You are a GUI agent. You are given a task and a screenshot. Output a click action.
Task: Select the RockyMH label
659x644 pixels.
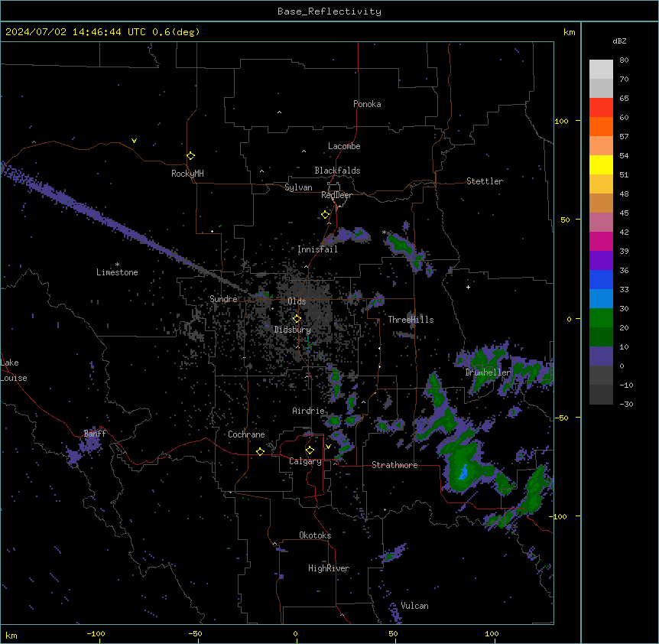click(x=187, y=174)
